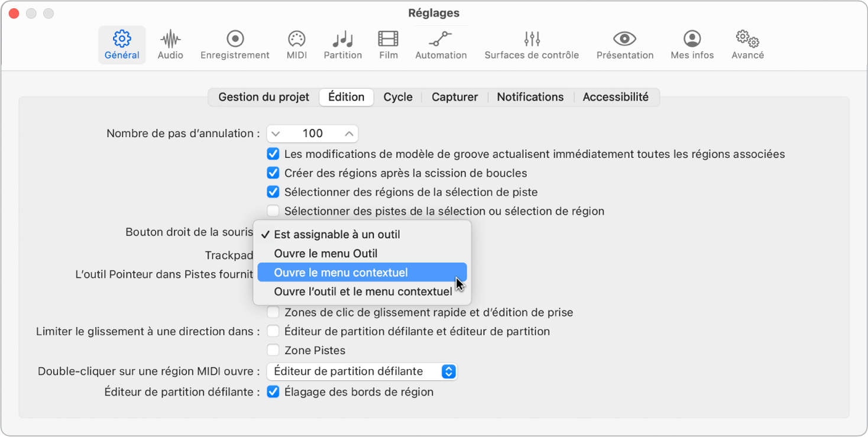This screenshot has height=437, width=868.
Task: Choose 'Est assignable à un outil'
Action: pyautogui.click(x=336, y=234)
